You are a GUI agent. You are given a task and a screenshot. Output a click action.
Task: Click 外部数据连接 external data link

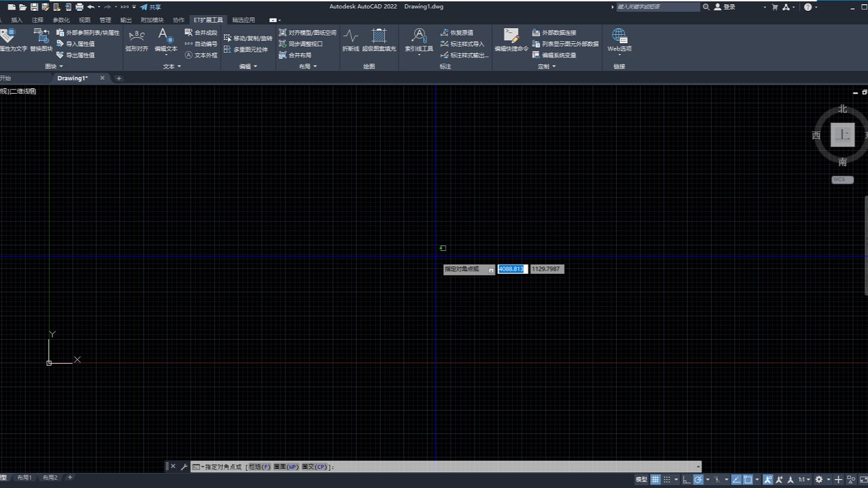(554, 32)
